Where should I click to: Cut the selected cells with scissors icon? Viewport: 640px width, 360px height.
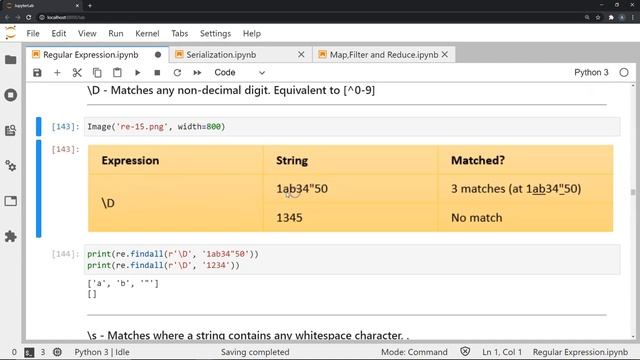(x=77, y=73)
